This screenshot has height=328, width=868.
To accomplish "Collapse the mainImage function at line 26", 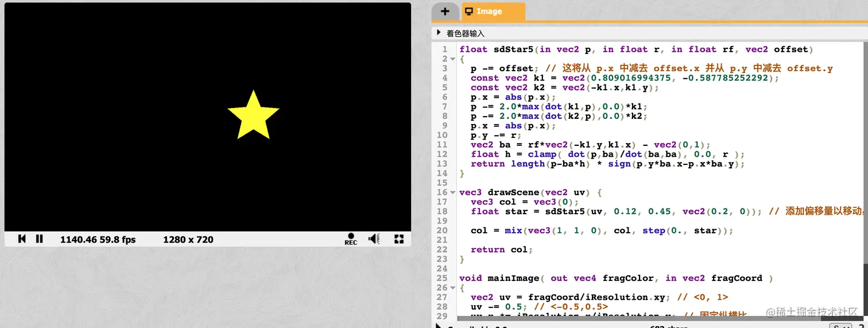I will tap(453, 288).
